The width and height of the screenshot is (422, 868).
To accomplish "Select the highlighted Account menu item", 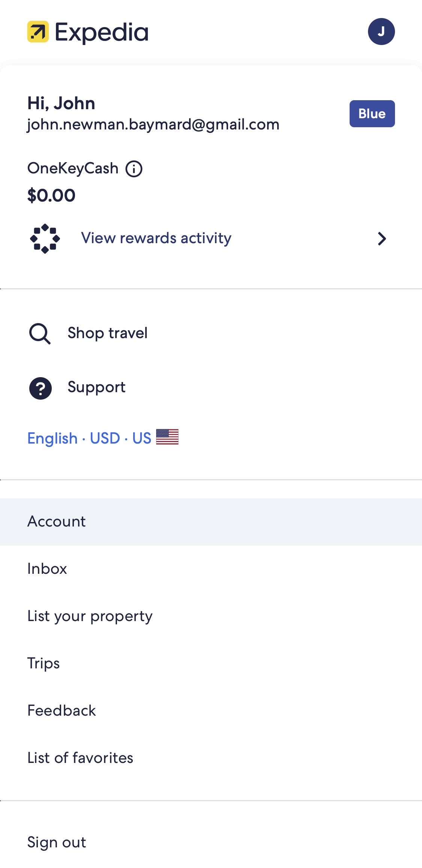I will [56, 522].
